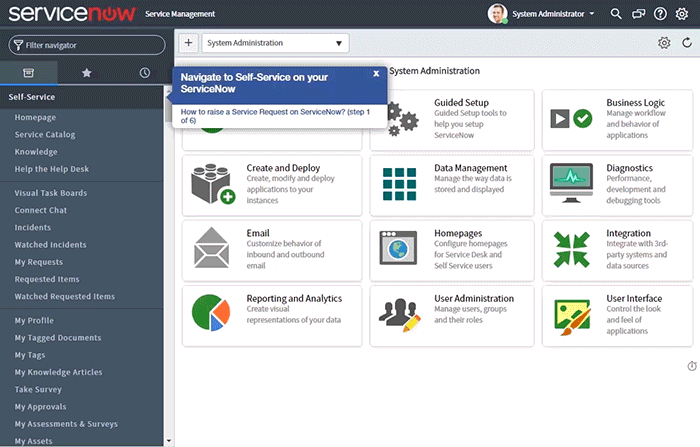Expand the System Administrator user menu
This screenshot has height=447, width=700.
coord(553,14)
